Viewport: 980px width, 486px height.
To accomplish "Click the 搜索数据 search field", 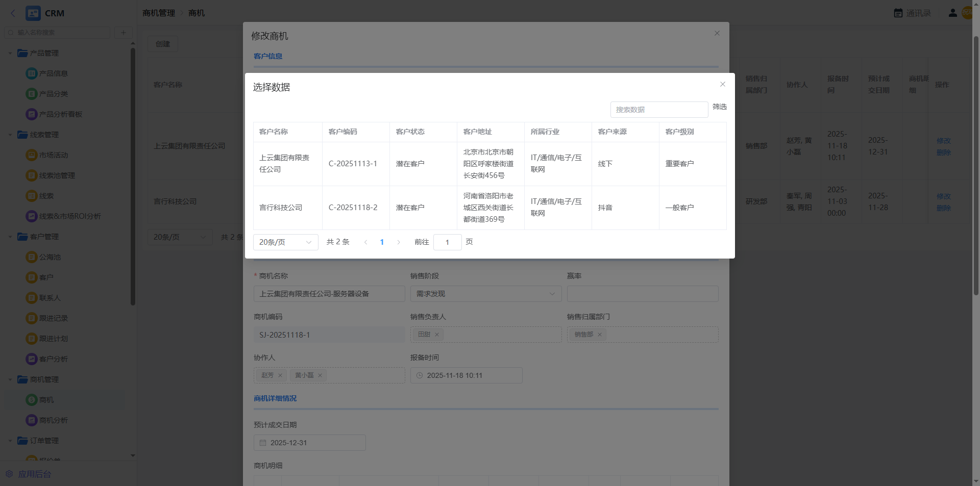I will (658, 110).
